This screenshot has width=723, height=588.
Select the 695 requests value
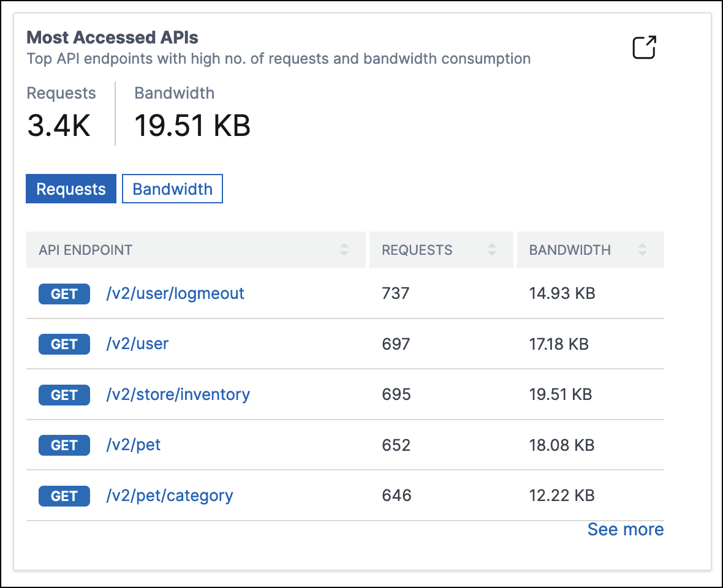click(396, 394)
